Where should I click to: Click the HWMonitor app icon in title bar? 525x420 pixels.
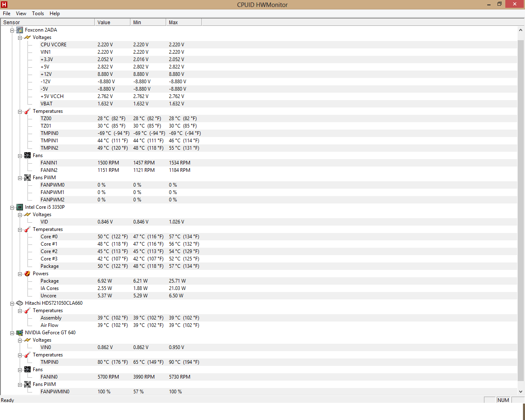point(4,5)
